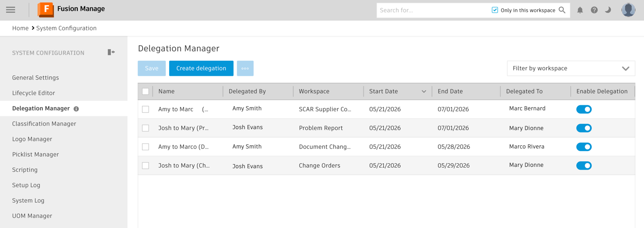Disable delegation for Problem Report row
This screenshot has height=228, width=644.
584,128
